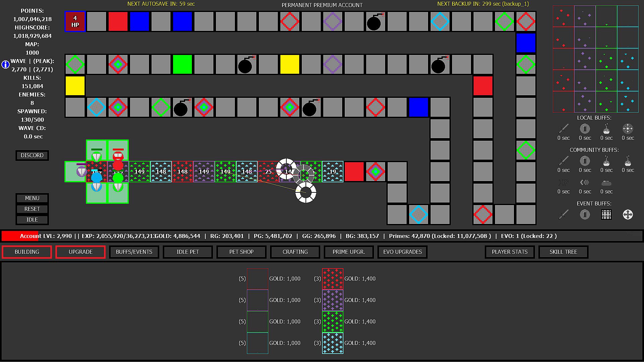Click the RESET button
The width and height of the screenshot is (644, 362).
[32, 209]
